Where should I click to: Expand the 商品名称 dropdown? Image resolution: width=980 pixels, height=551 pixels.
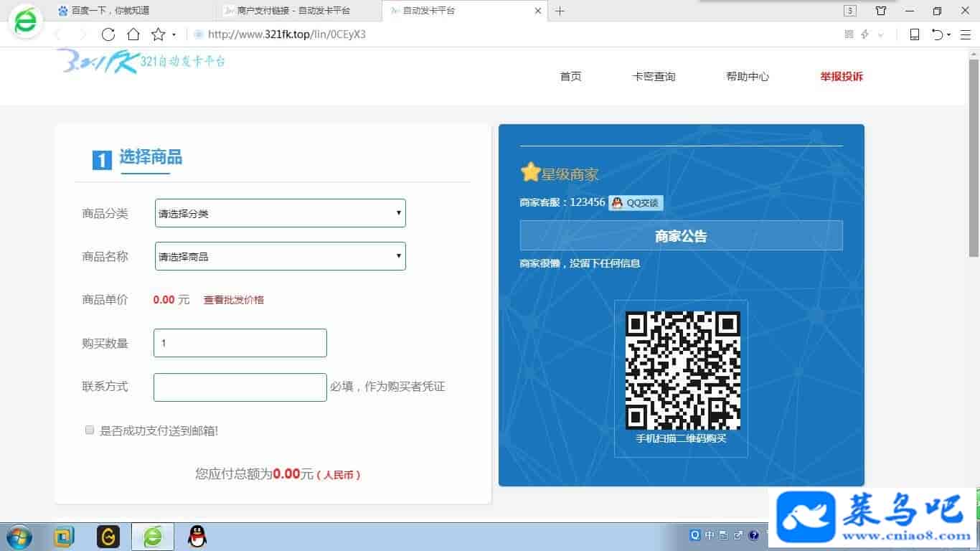(x=280, y=256)
